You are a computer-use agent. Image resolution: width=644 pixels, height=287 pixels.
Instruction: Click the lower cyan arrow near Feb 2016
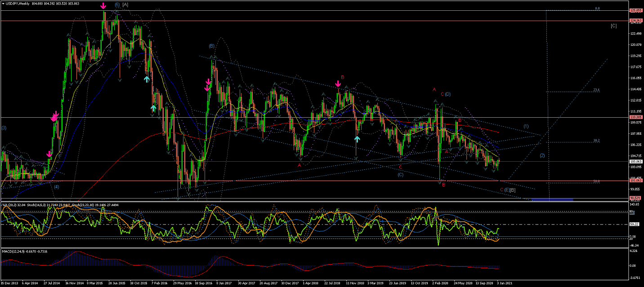coord(153,108)
